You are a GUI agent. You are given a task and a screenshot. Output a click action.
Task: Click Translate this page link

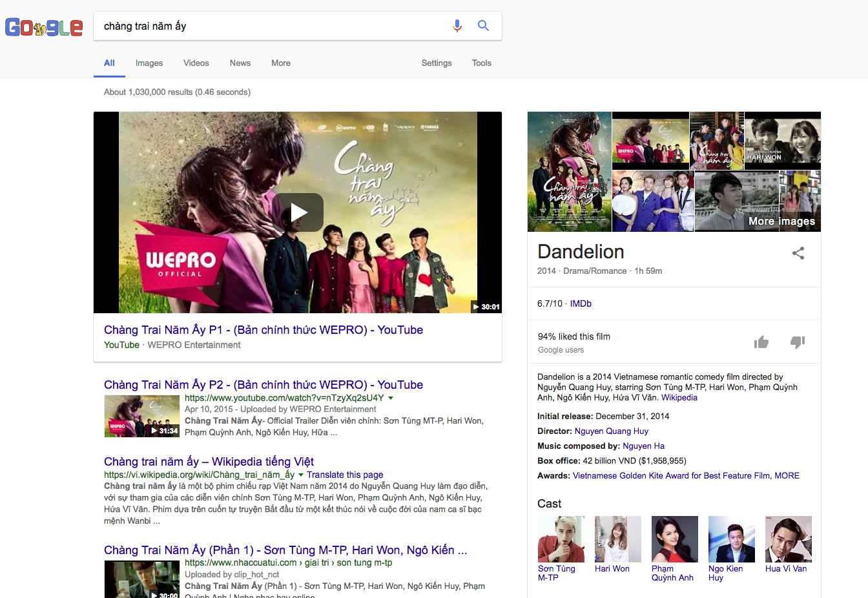coord(345,475)
